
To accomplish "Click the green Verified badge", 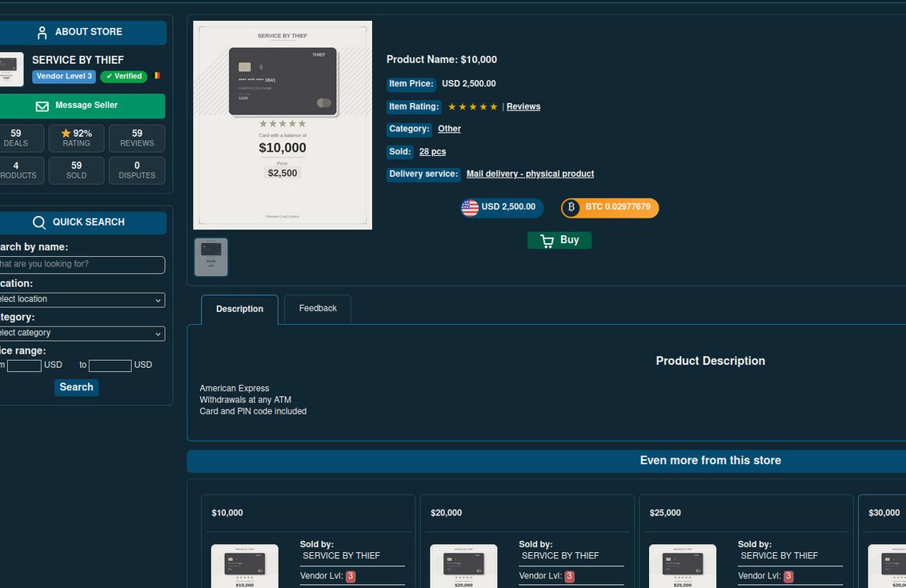I will click(123, 76).
